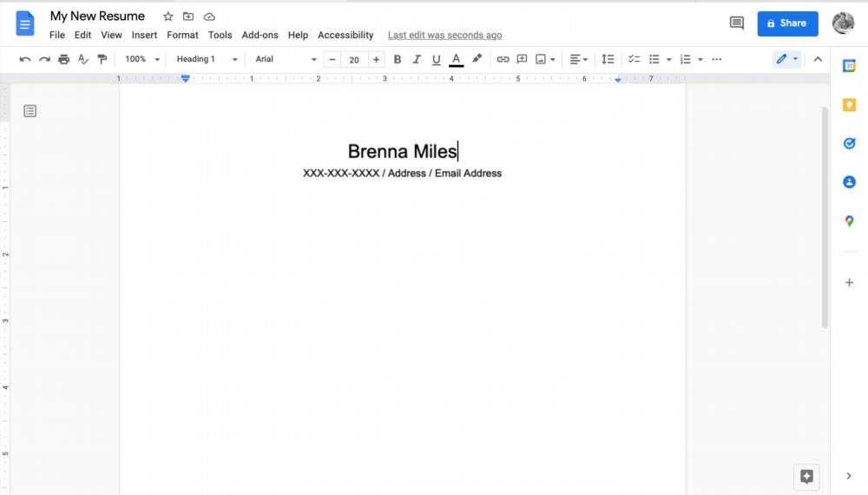Open Google Keep in the side panel

coord(849,105)
